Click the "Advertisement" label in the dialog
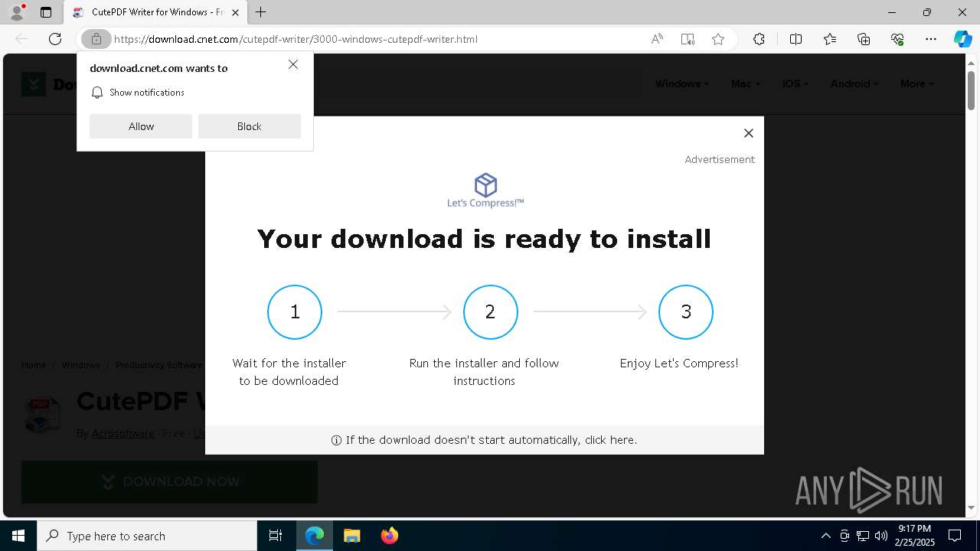The image size is (980, 551). click(x=720, y=159)
